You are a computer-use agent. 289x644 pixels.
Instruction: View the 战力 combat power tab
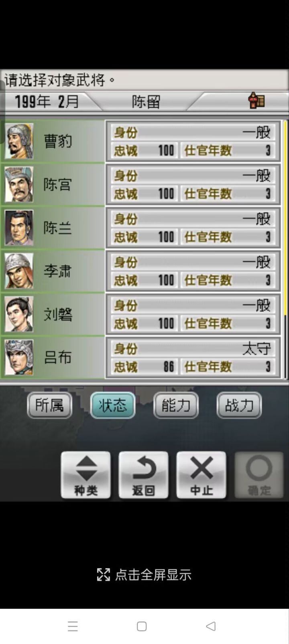(x=239, y=405)
